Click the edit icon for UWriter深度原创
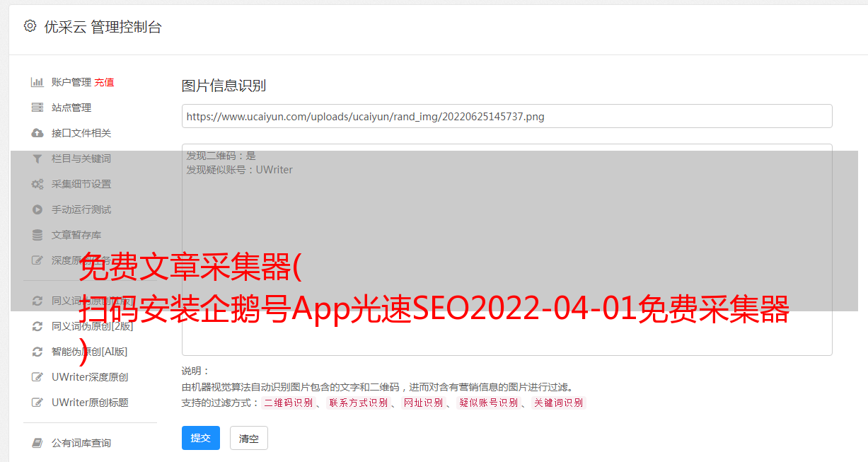868x462 pixels. 37,377
